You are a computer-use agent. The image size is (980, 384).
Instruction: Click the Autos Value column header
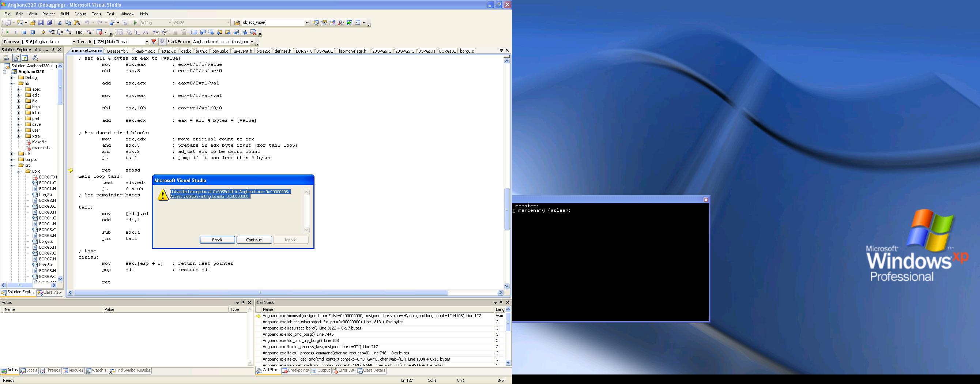pyautogui.click(x=166, y=309)
